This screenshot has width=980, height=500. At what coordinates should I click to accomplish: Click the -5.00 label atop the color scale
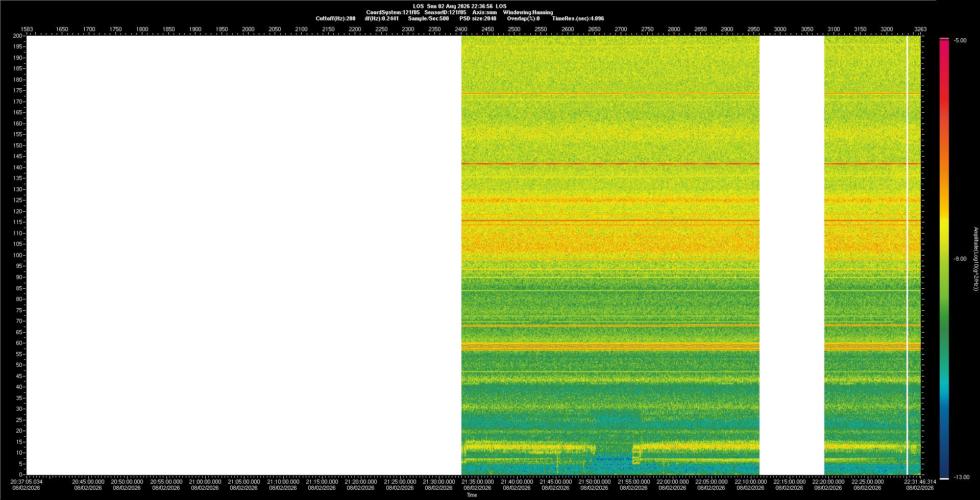click(x=960, y=40)
